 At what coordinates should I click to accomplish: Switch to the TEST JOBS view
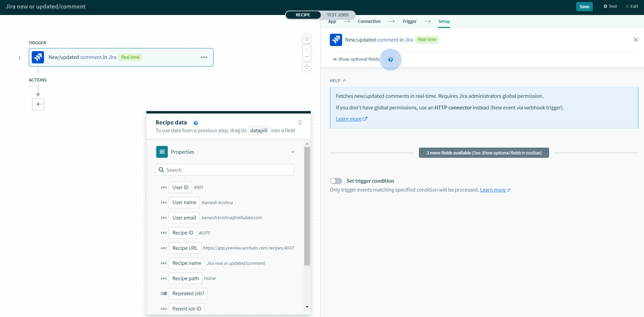(x=337, y=15)
